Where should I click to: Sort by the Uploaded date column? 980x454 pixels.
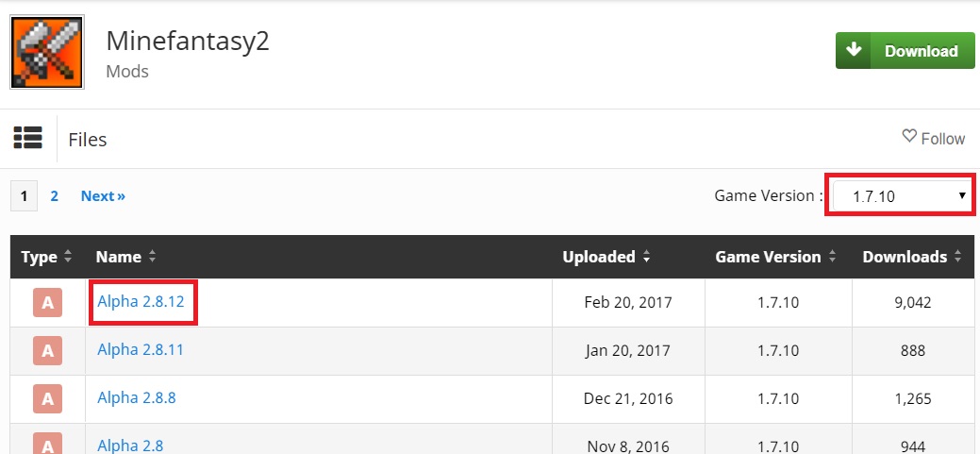(x=606, y=257)
